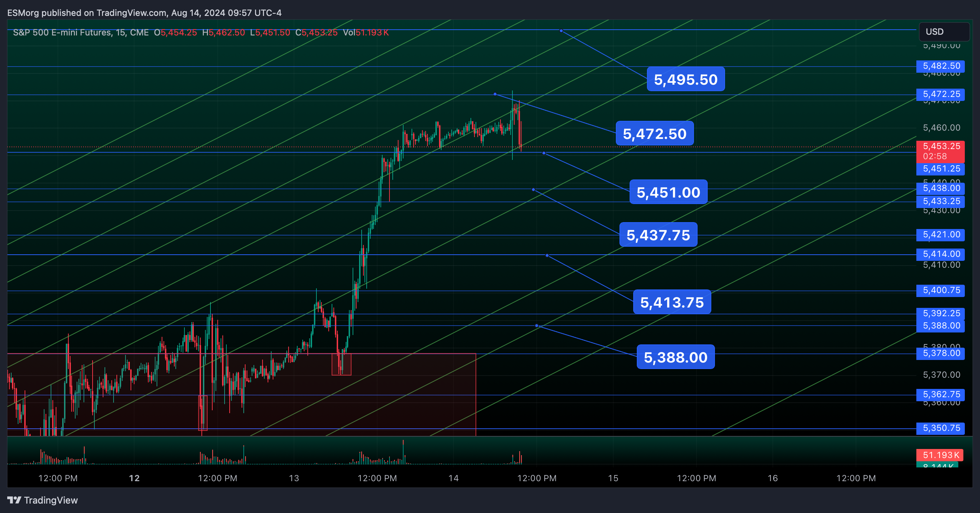980x513 pixels.
Task: Click date 16 on time axis
Action: click(773, 478)
